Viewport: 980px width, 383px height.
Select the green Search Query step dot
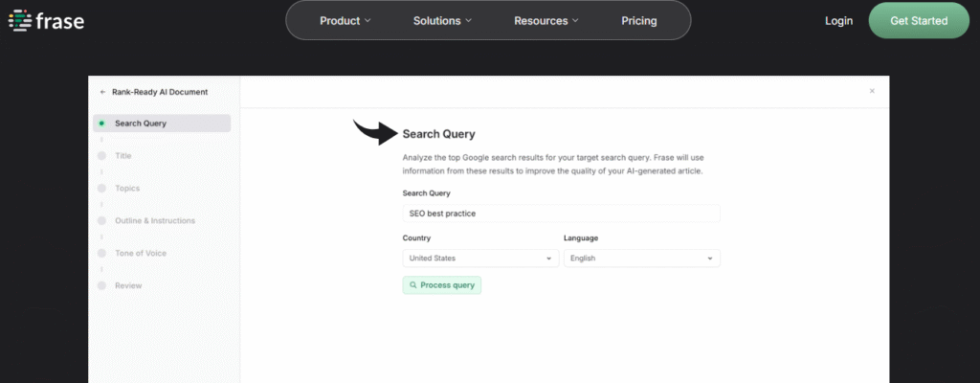pyautogui.click(x=101, y=123)
